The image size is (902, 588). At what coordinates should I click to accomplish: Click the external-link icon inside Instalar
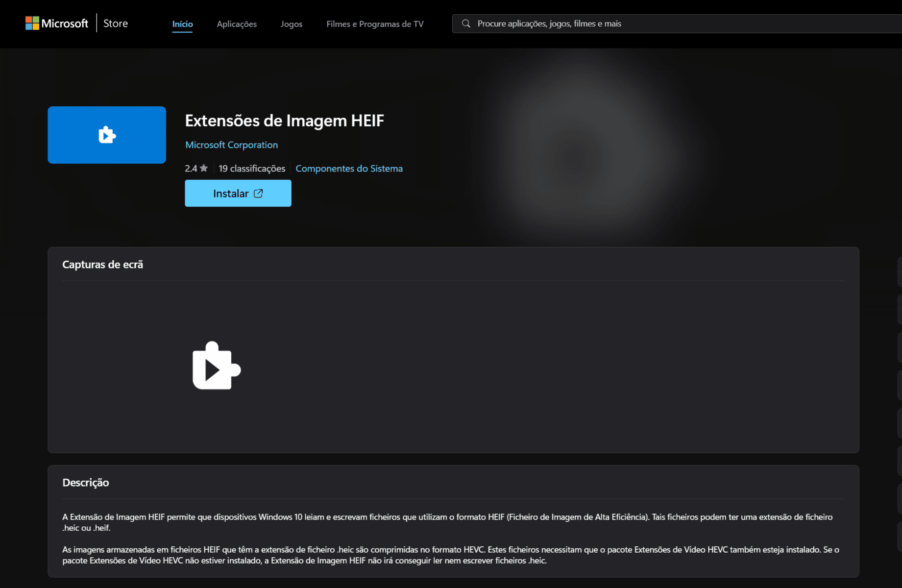pyautogui.click(x=258, y=194)
